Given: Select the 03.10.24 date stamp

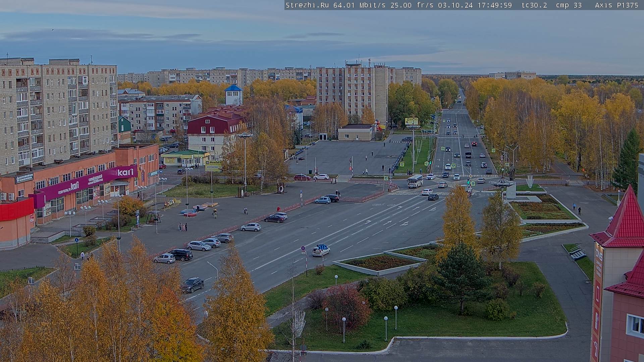Looking at the screenshot, I should [455, 5].
